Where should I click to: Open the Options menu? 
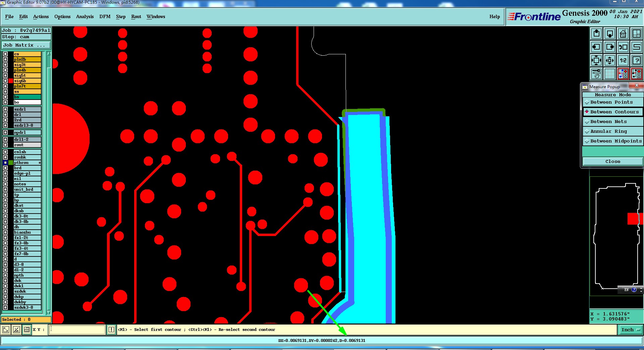click(x=62, y=16)
